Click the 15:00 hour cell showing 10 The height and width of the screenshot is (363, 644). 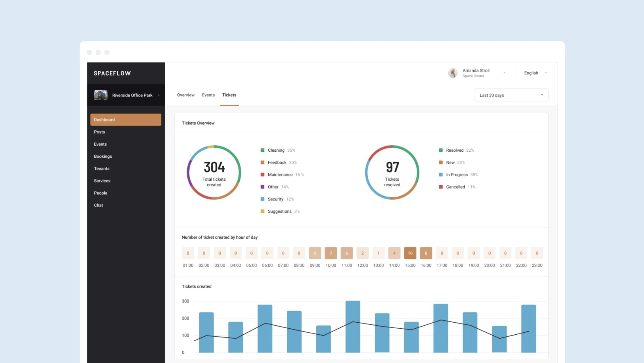410,253
